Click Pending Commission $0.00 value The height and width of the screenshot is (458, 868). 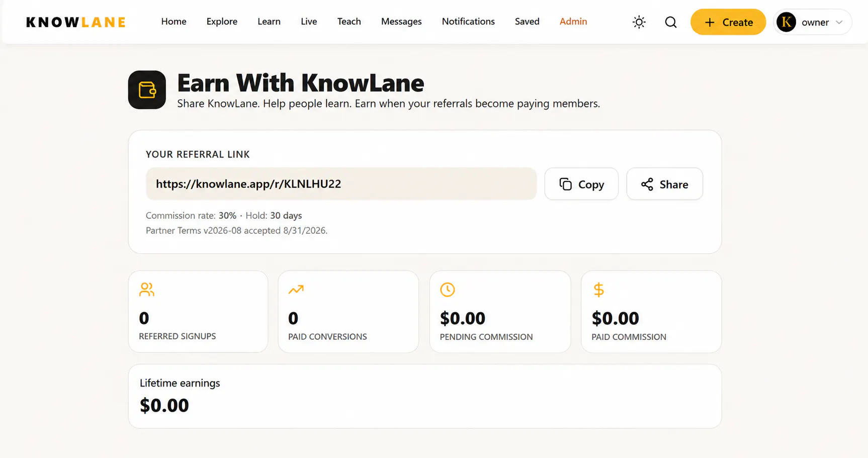click(463, 318)
